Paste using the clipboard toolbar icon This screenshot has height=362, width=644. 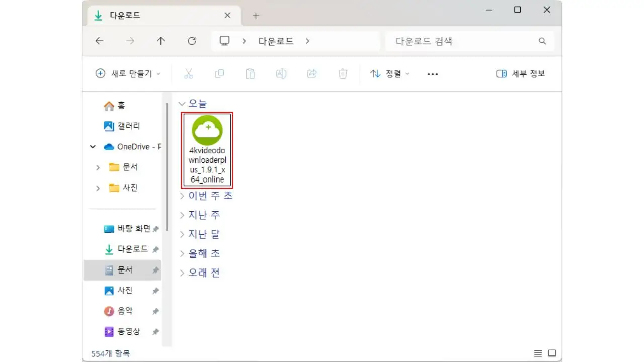[250, 74]
